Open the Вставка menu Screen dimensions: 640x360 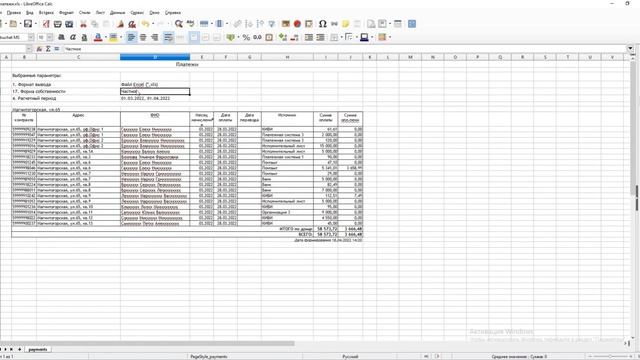point(46,13)
